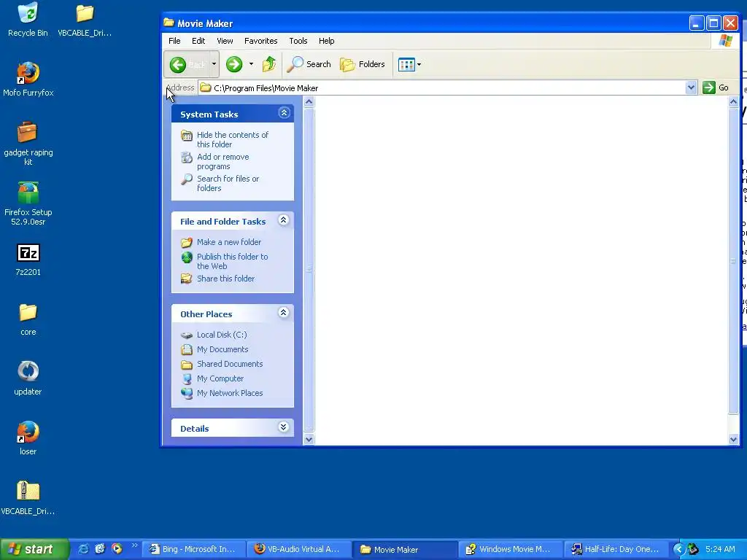Click the Movie Maker taskbar button
This screenshot has height=560, width=747.
pos(405,550)
